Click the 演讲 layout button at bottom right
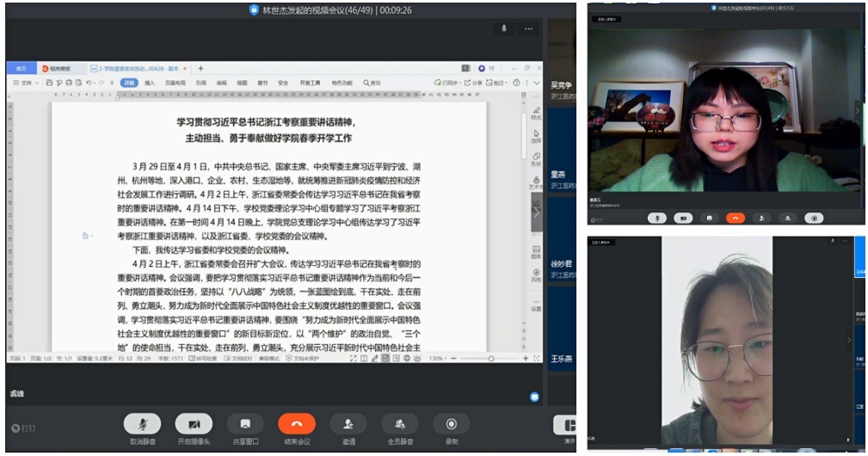 (x=565, y=426)
